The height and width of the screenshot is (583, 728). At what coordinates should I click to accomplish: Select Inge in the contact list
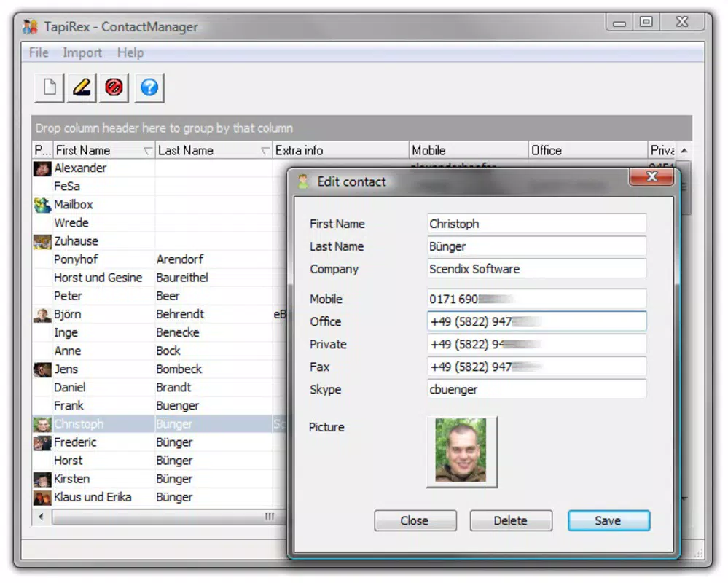point(66,333)
